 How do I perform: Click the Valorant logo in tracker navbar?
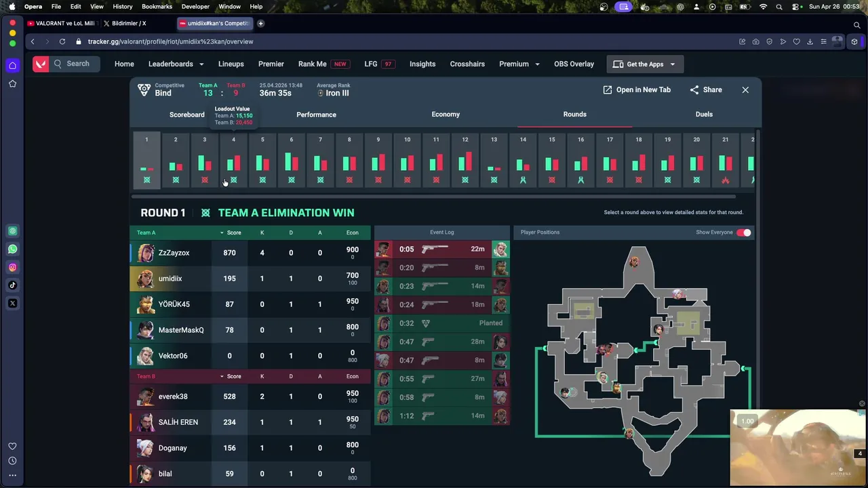click(41, 64)
